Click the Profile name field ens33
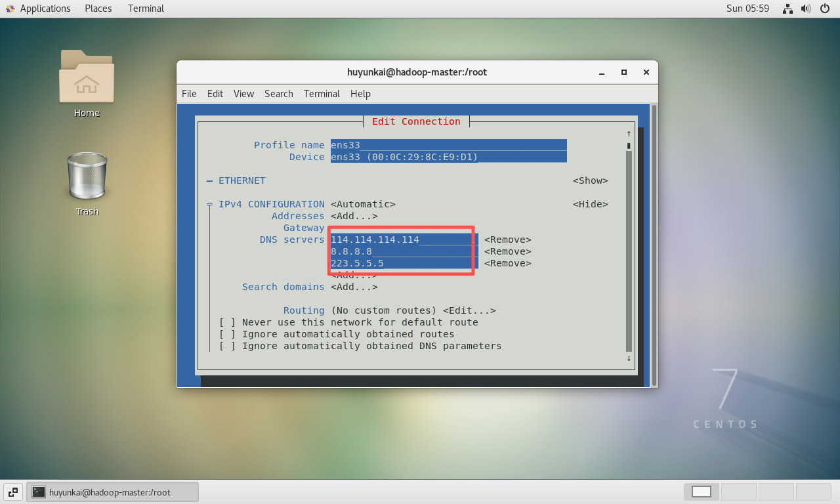Viewport: 840px width, 504px height. pos(449,145)
